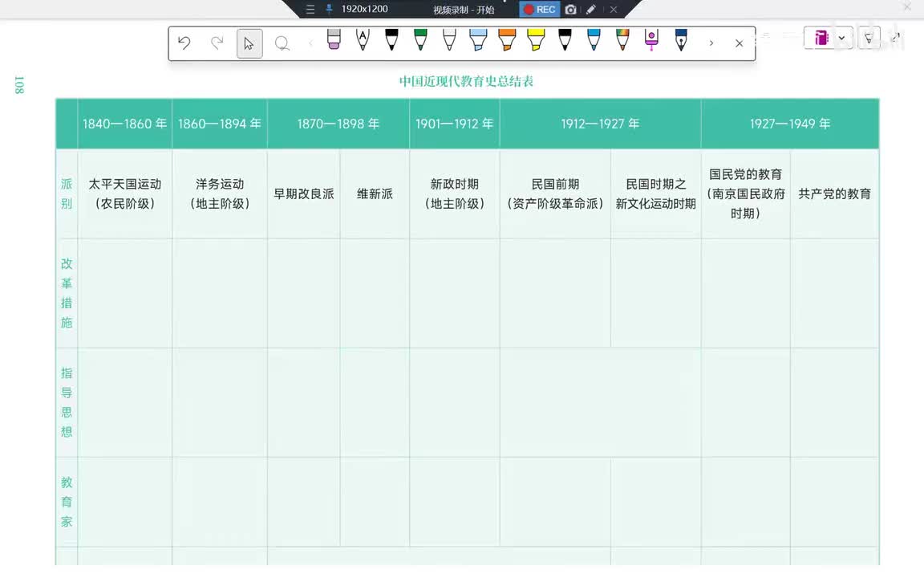Click the 视频录制 - 开始 label
Screen dimensions: 924x578
[464, 10]
